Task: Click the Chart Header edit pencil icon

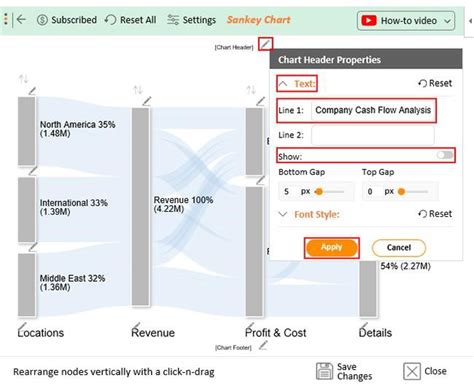Action: [266, 44]
